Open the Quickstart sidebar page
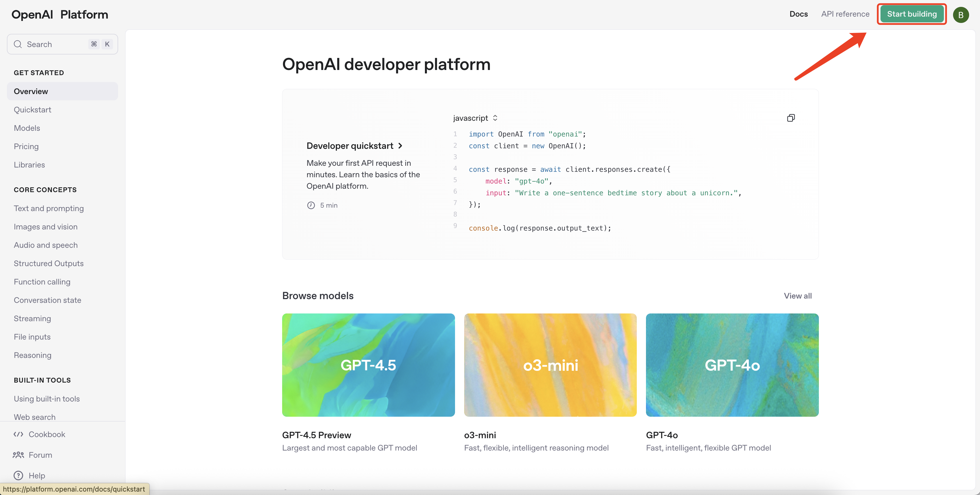980x495 pixels. (x=32, y=110)
